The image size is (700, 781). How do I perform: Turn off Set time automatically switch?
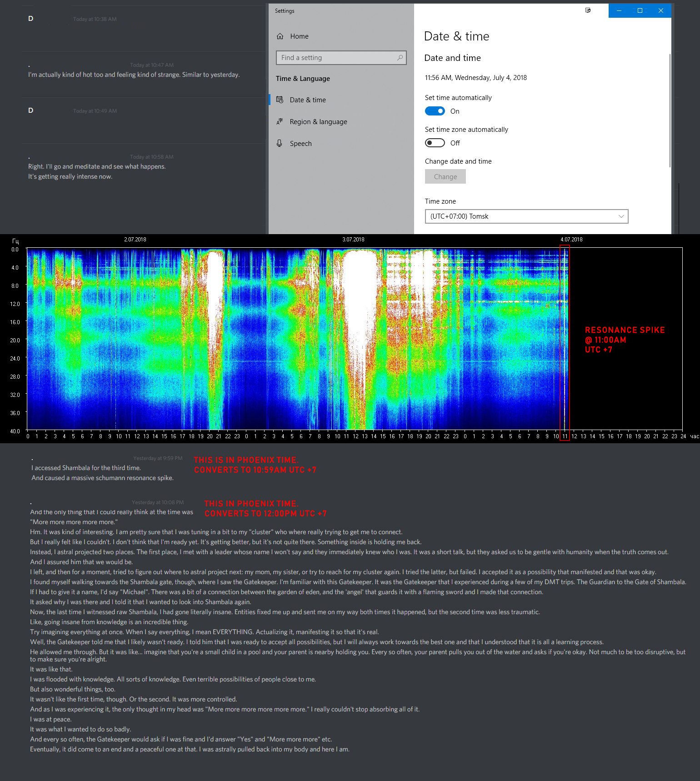pyautogui.click(x=435, y=111)
